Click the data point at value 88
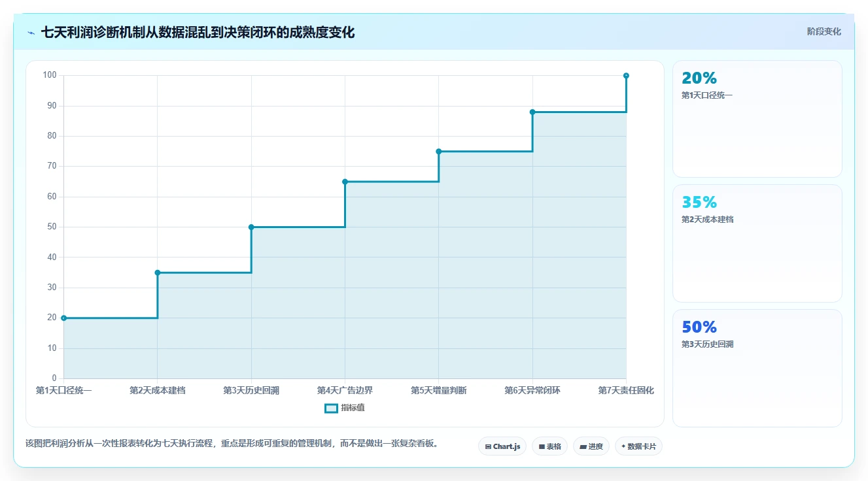The image size is (868, 481). tap(532, 112)
